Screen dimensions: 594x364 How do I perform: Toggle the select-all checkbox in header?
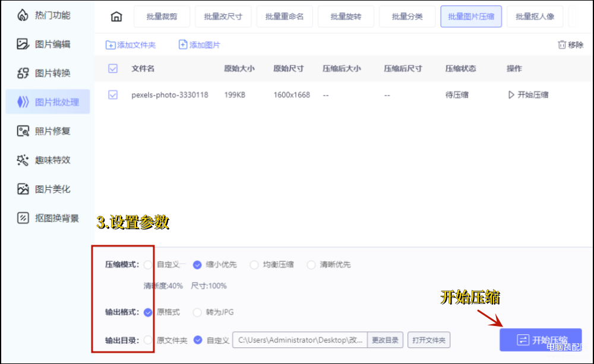click(113, 68)
